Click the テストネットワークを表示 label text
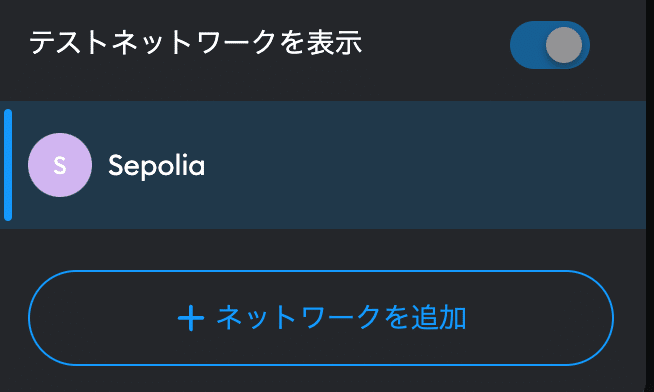This screenshot has width=654, height=392. [x=196, y=43]
